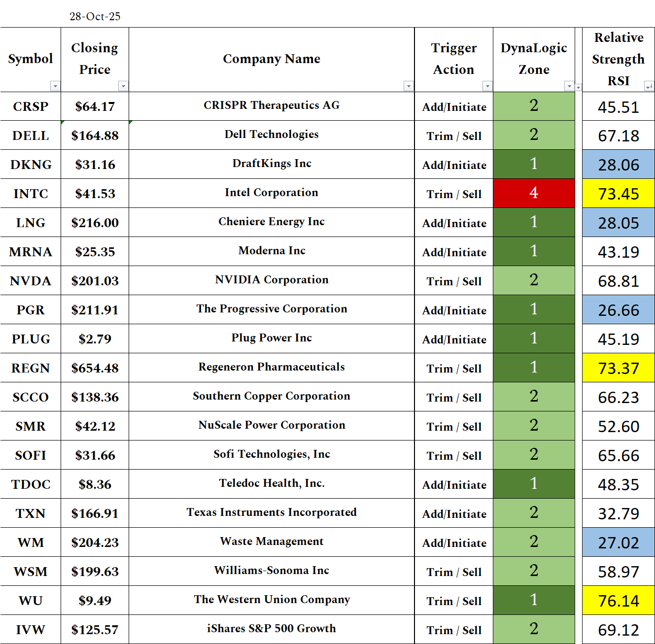Select Waste Management company cell
Viewport: 655px width, 644px height.
click(272, 542)
